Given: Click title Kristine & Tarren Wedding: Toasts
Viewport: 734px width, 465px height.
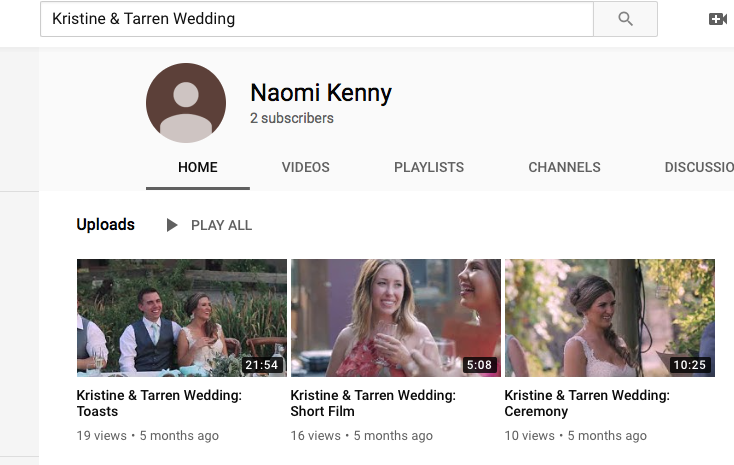Looking at the screenshot, I should 159,403.
